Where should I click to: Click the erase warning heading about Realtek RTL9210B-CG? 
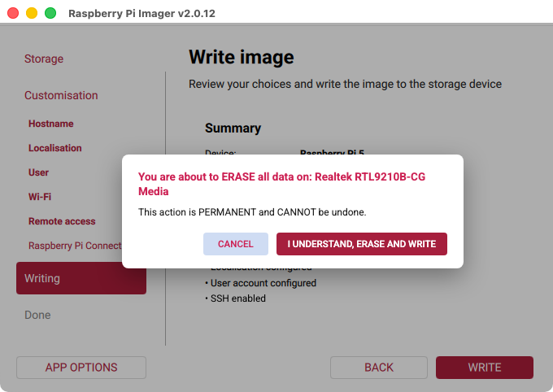point(282,184)
